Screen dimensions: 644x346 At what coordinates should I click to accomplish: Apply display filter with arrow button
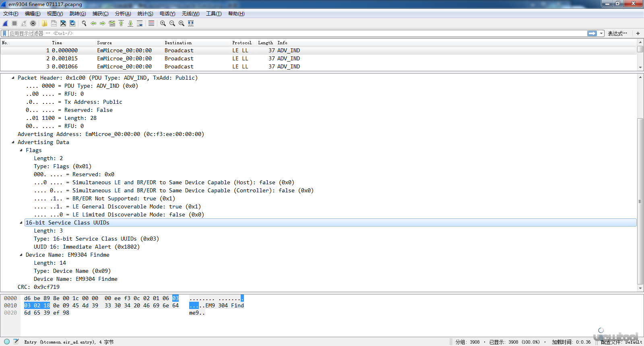[x=592, y=33]
